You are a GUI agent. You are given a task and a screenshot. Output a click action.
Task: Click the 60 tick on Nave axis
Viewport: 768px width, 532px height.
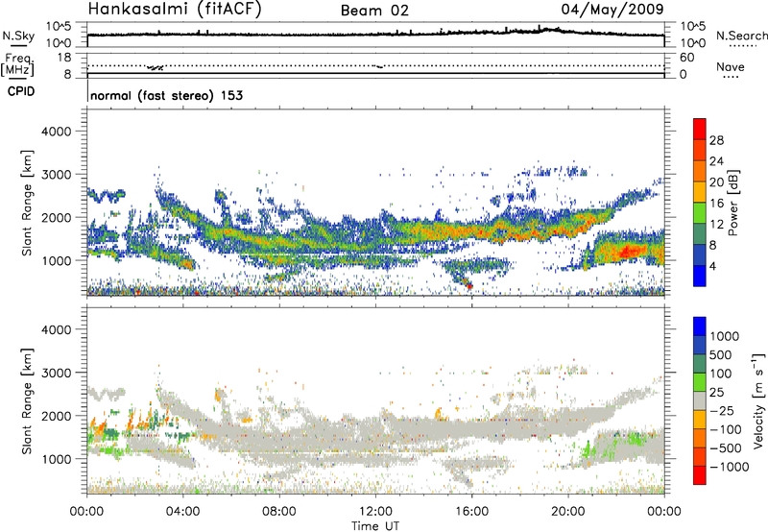(687, 58)
